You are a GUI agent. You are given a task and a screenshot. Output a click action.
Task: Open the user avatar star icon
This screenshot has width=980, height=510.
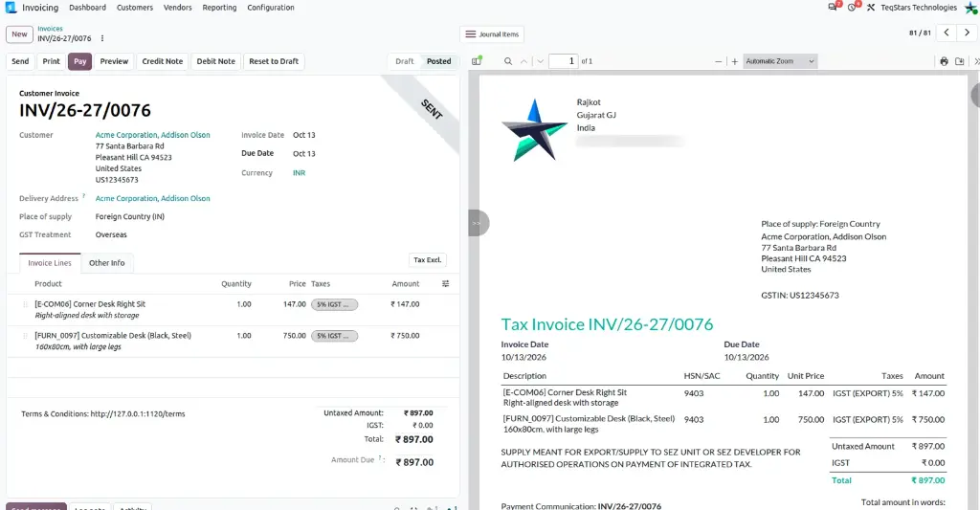[971, 8]
